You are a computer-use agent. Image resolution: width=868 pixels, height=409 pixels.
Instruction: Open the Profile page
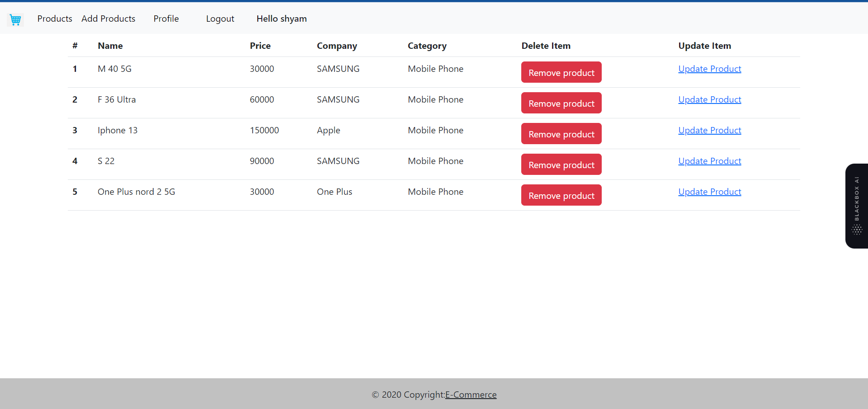coord(166,19)
